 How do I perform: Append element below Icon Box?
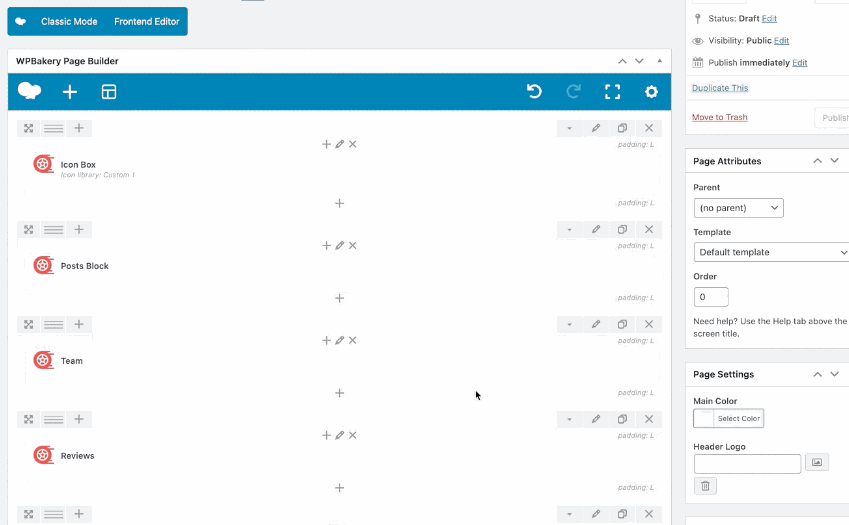(x=339, y=204)
